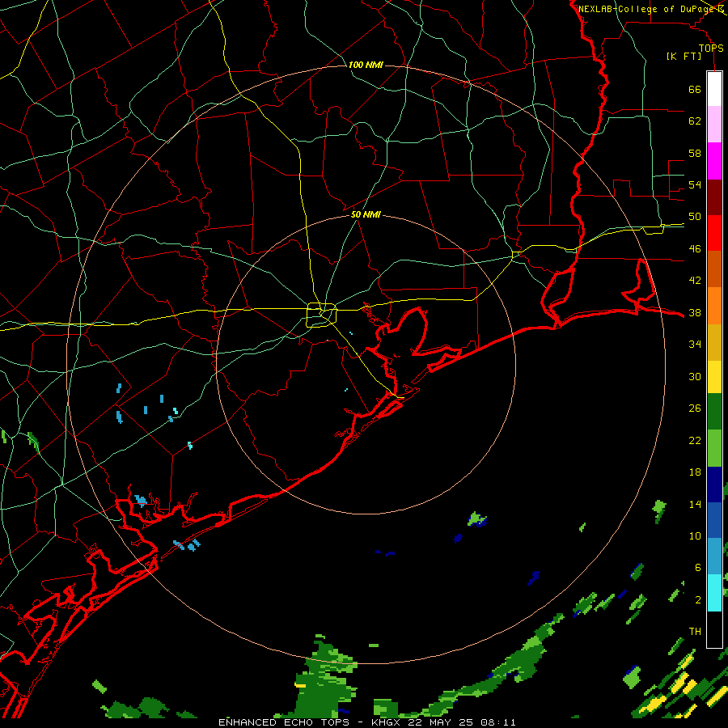Click the '22' legend value

[x=695, y=440]
